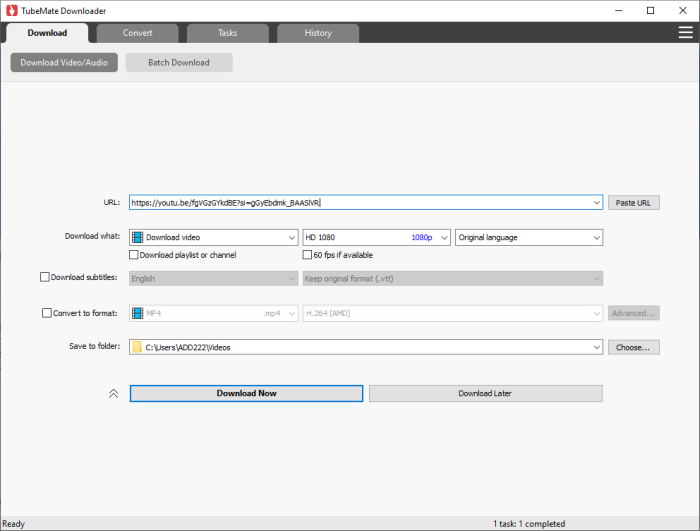Click the blue '1080p' quality label

pyautogui.click(x=422, y=237)
